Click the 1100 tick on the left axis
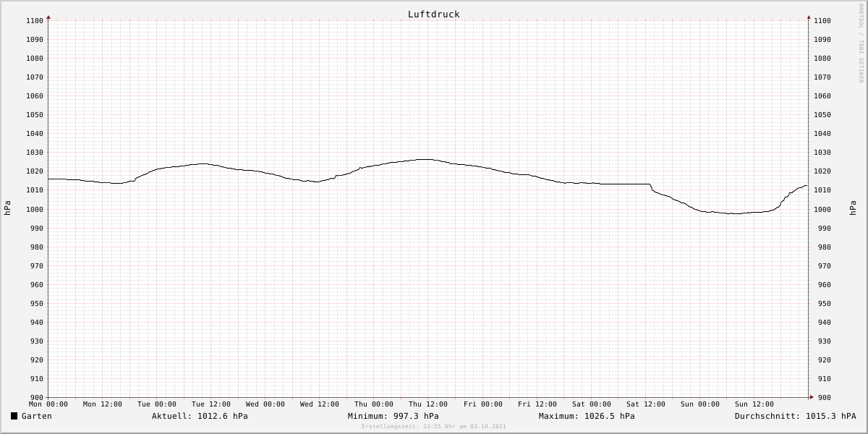This screenshot has width=868, height=434. pos(35,21)
